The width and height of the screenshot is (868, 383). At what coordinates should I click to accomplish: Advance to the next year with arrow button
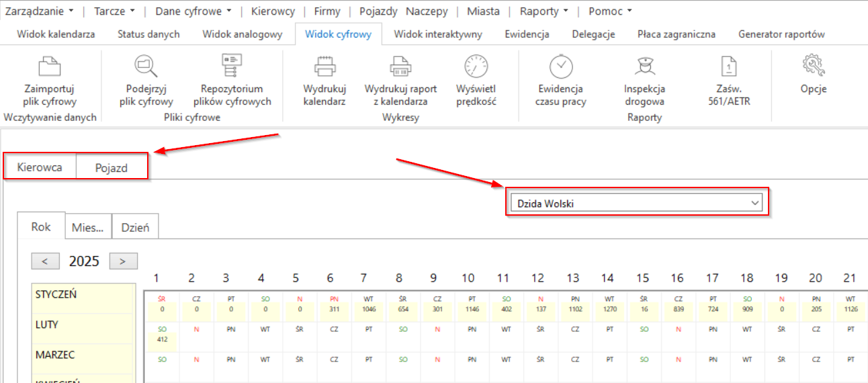[x=123, y=261]
